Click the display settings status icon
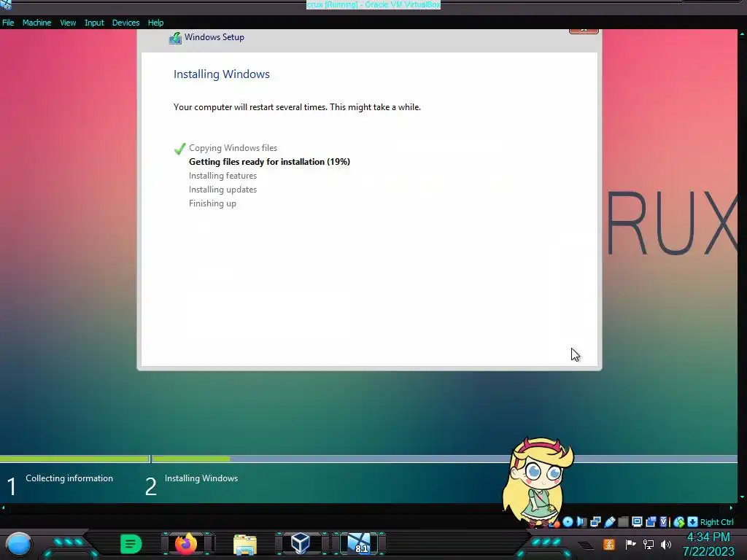This screenshot has height=560, width=747. point(637,521)
